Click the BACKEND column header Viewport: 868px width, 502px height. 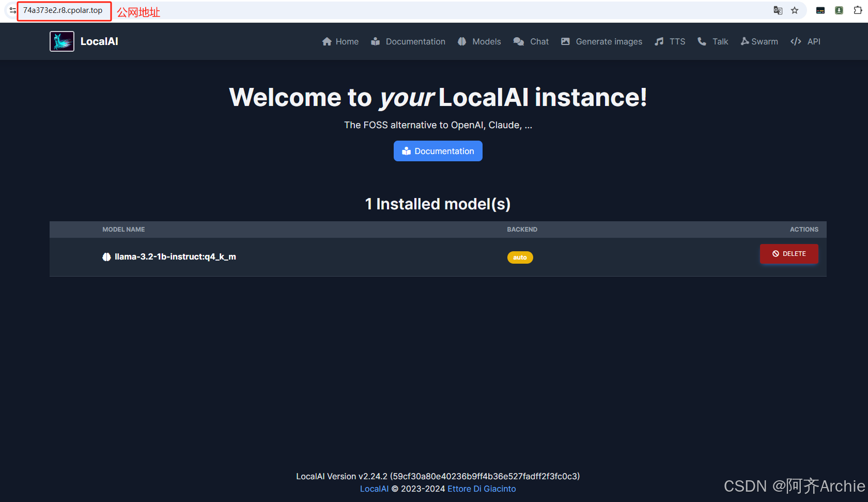point(522,230)
